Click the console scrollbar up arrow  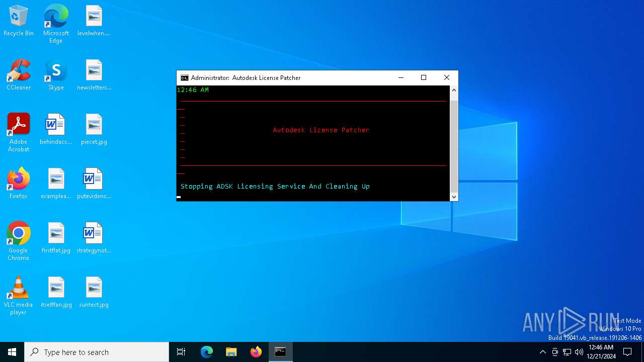(454, 90)
